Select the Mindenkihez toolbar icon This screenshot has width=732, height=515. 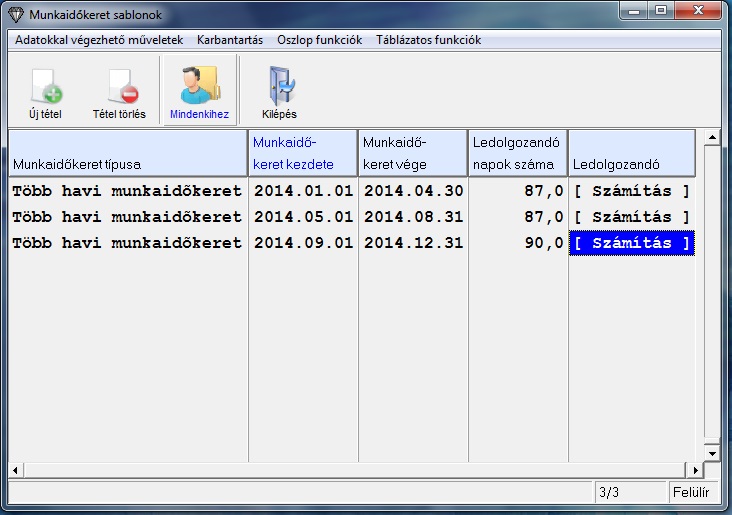point(198,87)
